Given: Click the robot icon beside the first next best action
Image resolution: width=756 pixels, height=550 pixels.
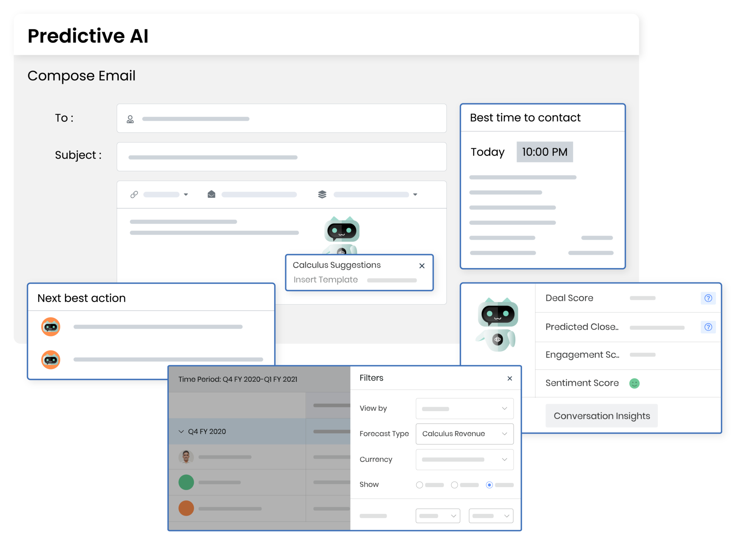Looking at the screenshot, I should click(51, 326).
